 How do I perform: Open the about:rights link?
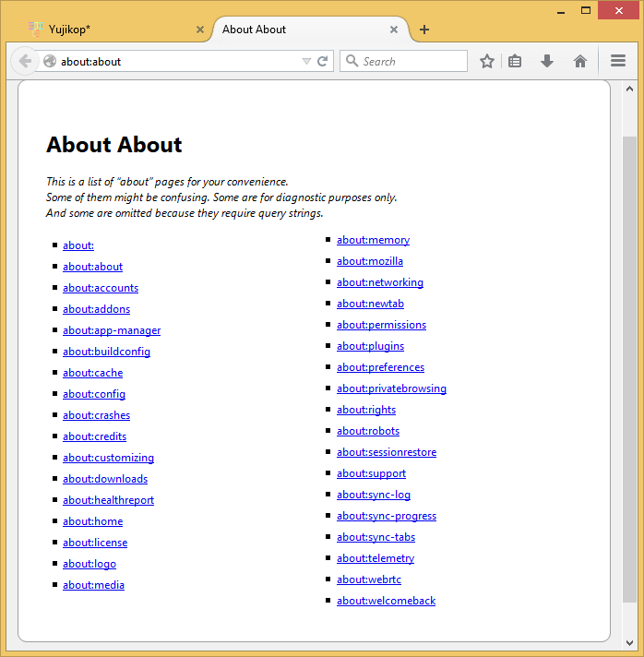tap(366, 411)
